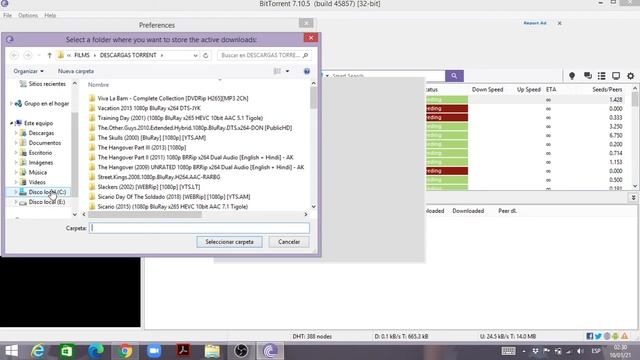Click the Facebook icon in status bar
640x360 pixels.
point(589,336)
